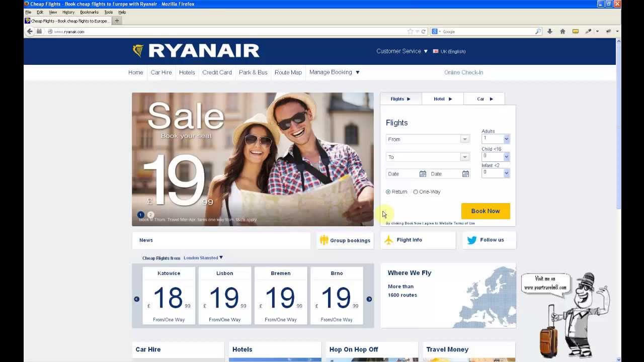Open the Firefox downloads arrow icon

(x=550, y=31)
